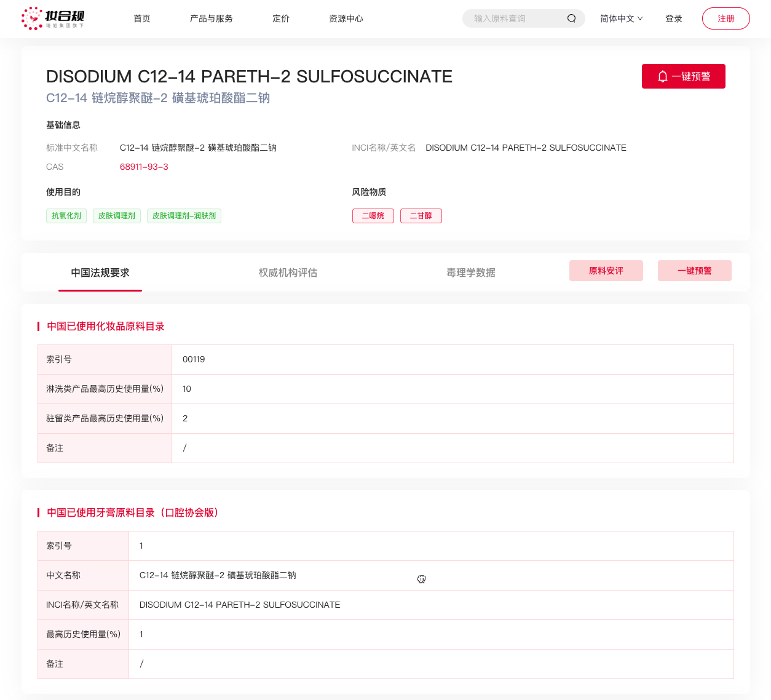Click the 二甘醇 risk substance tag
This screenshot has height=700, width=771.
pyautogui.click(x=421, y=216)
